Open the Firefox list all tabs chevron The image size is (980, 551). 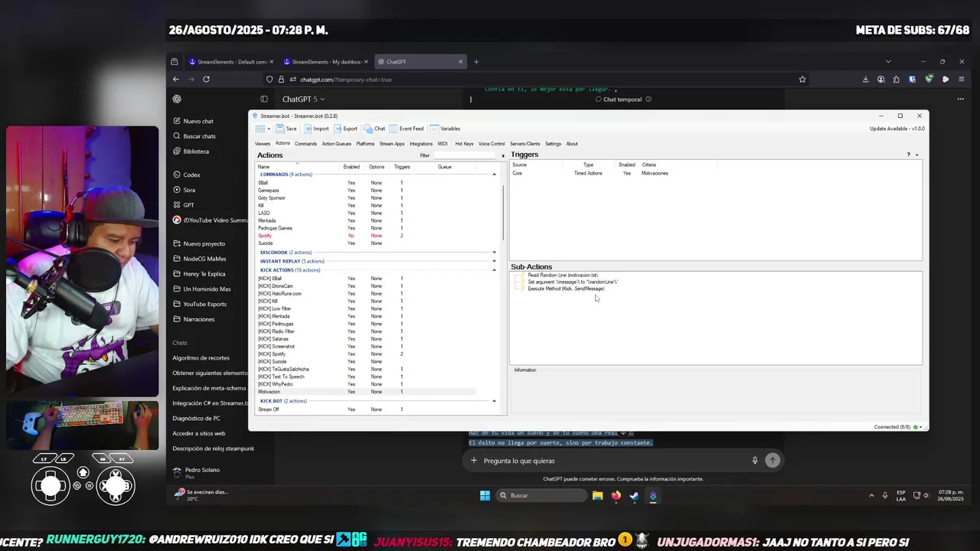coord(888,62)
